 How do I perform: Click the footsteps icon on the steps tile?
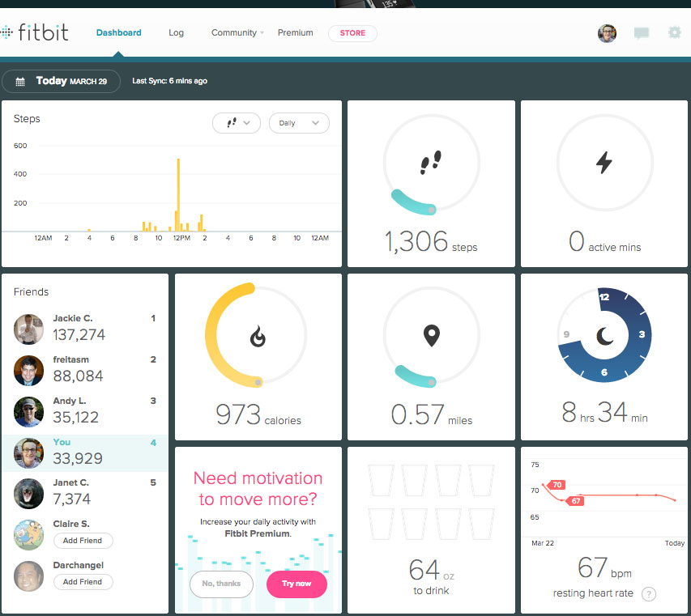click(430, 160)
